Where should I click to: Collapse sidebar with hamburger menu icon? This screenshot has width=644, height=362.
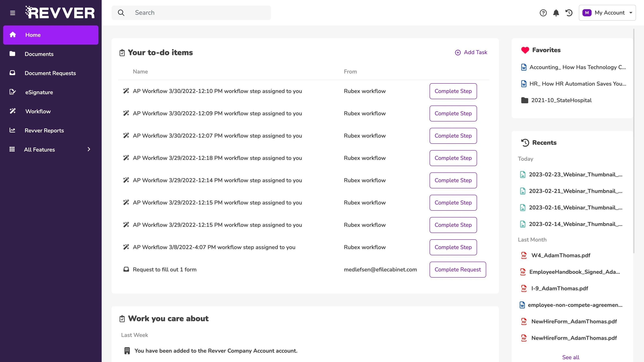pos(13,13)
